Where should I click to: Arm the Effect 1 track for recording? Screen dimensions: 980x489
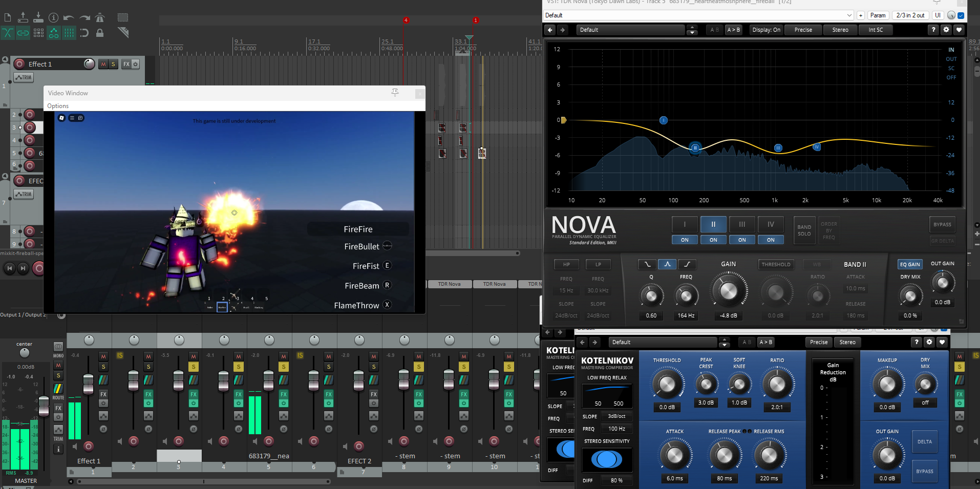click(x=19, y=64)
